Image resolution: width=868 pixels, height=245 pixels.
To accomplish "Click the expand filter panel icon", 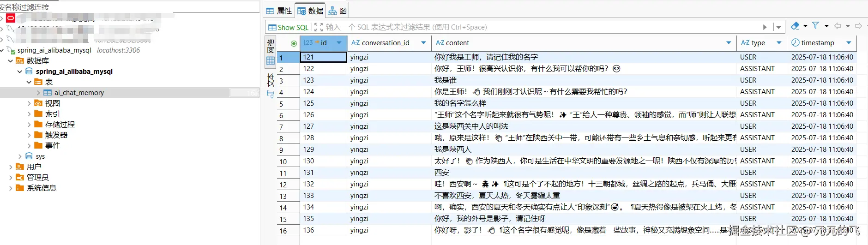I will (x=319, y=27).
